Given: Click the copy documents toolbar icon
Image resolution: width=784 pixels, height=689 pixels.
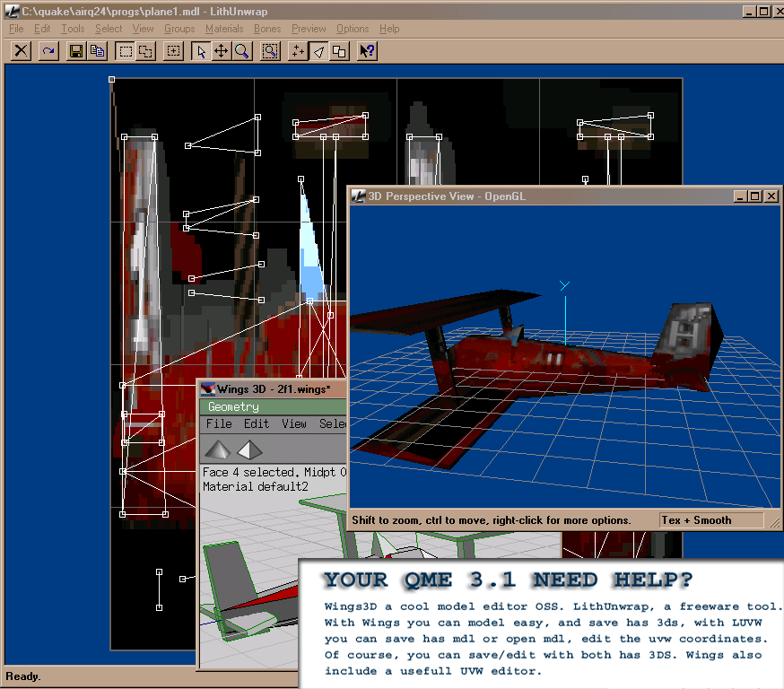Looking at the screenshot, I should click(x=98, y=51).
